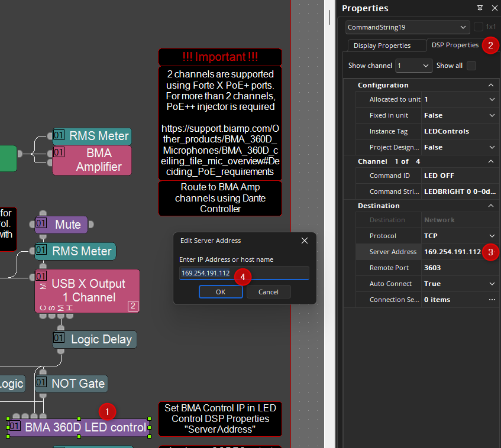Collapse the Destination section
This screenshot has width=501, height=448.
click(491, 206)
